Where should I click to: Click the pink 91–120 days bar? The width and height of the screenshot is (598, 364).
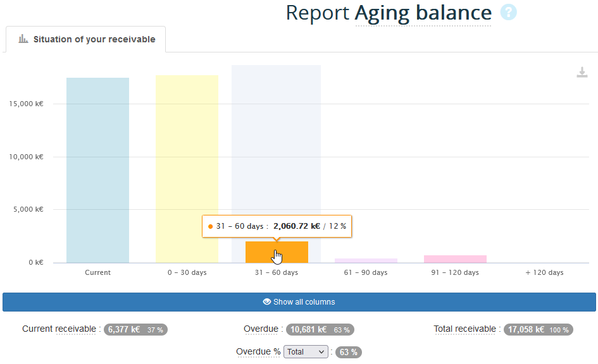[x=455, y=258]
